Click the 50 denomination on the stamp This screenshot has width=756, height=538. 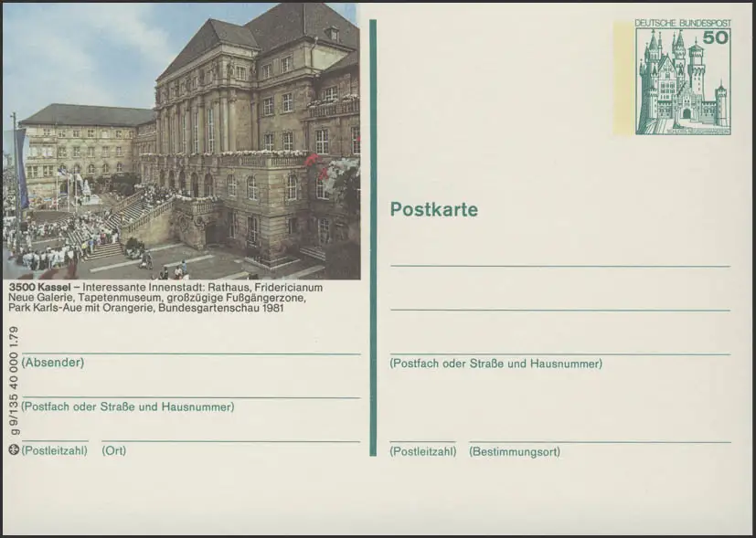tap(715, 37)
